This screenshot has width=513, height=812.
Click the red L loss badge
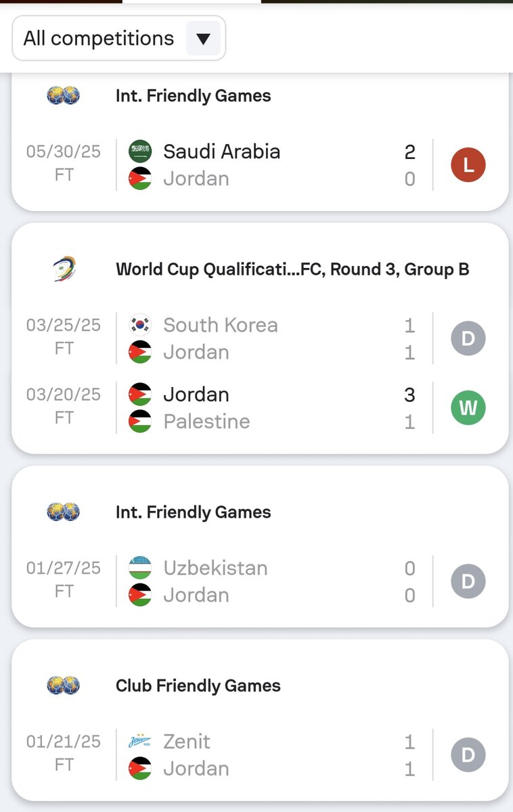coord(468,165)
